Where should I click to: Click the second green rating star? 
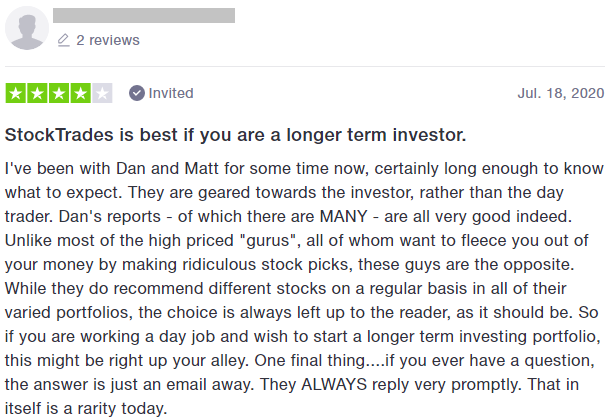click(38, 94)
